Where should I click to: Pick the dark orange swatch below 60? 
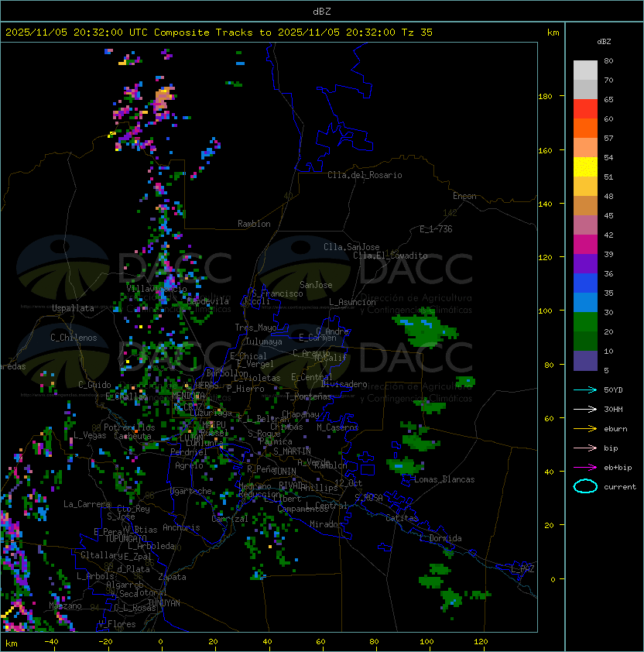pyautogui.click(x=585, y=129)
